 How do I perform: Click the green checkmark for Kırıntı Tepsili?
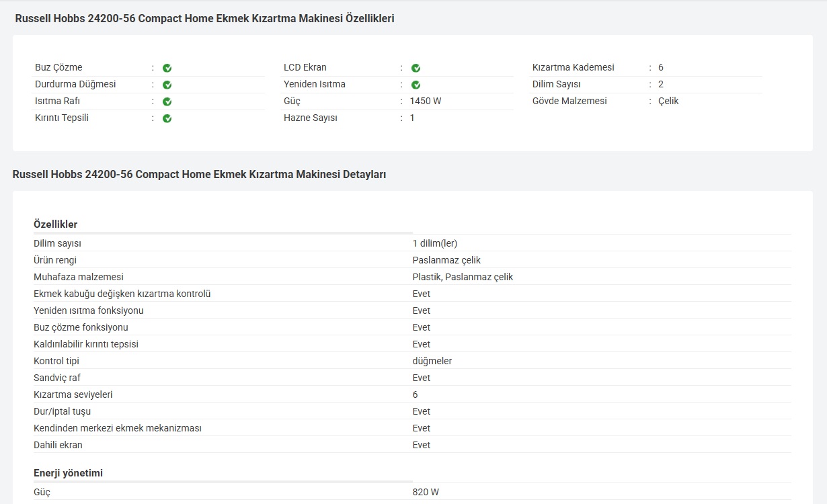[167, 118]
